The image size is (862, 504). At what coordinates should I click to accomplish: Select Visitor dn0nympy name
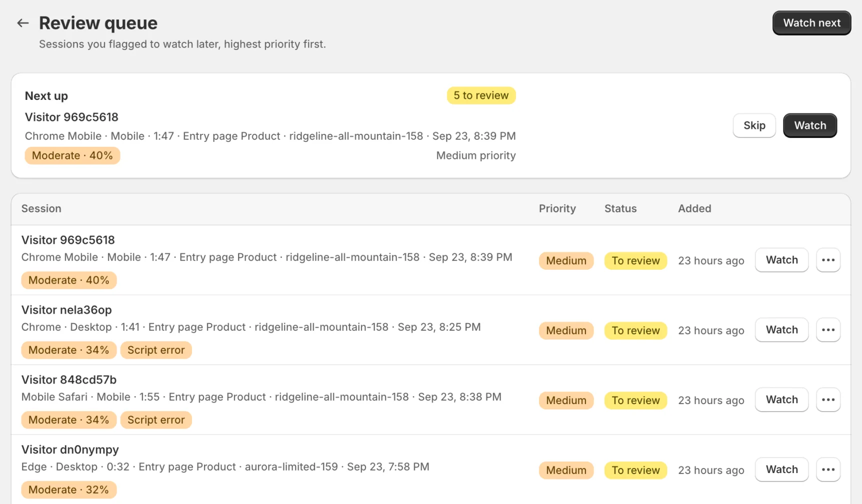pyautogui.click(x=70, y=450)
